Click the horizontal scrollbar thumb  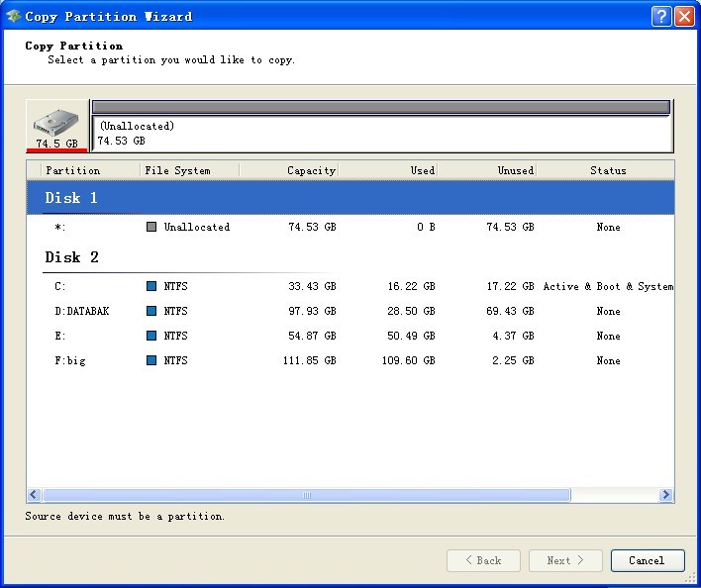[x=307, y=495]
